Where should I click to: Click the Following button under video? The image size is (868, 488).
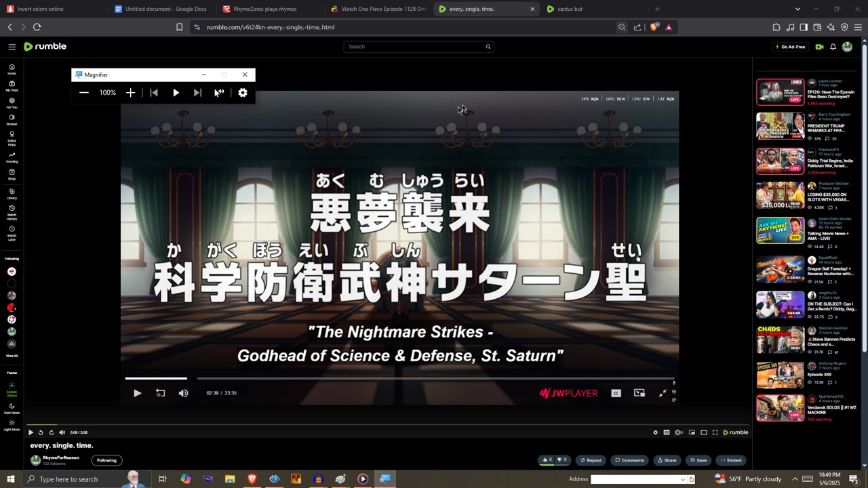pyautogui.click(x=106, y=460)
